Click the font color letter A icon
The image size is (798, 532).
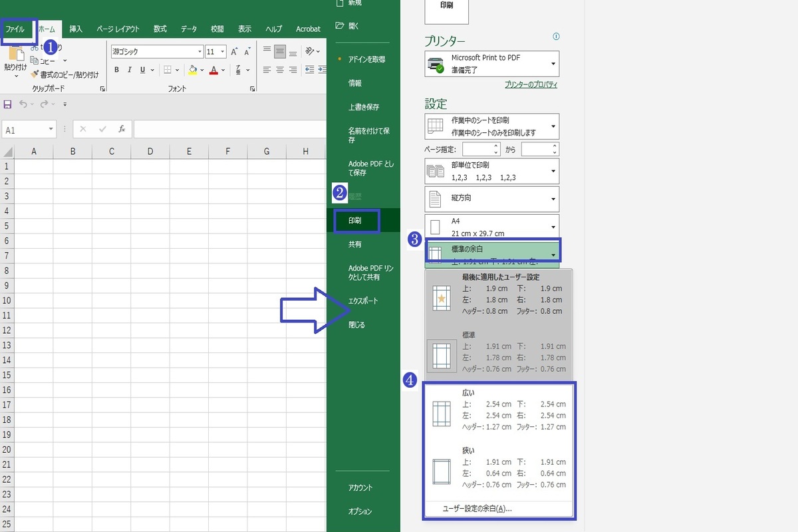click(x=213, y=70)
